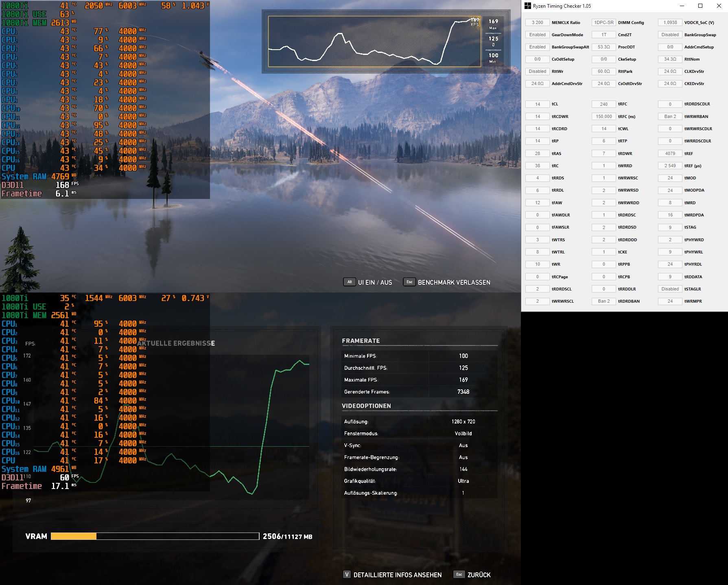Click the AKTUELLE ERGEBNISSE heading
Screen dimensions: 728x585
click(176, 343)
